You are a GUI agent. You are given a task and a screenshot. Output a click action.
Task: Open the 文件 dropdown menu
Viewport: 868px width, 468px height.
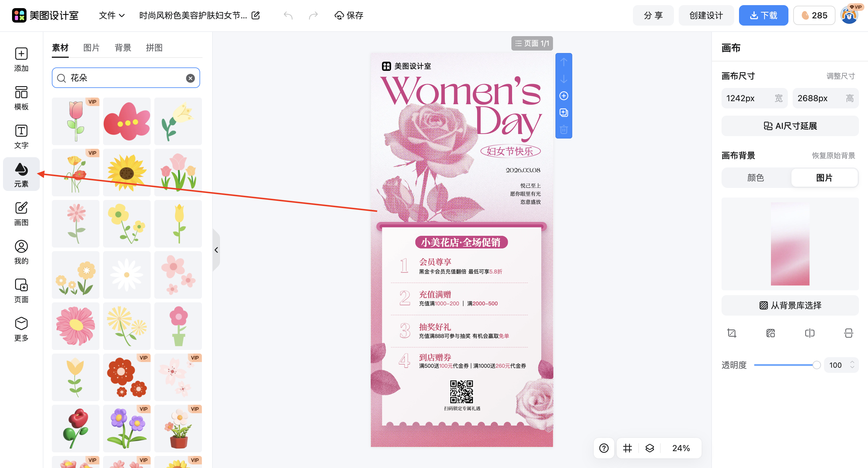[x=111, y=15]
